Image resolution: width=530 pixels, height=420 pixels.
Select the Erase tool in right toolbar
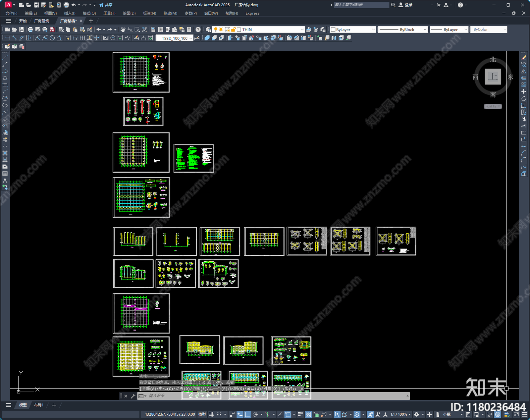pos(524,57)
